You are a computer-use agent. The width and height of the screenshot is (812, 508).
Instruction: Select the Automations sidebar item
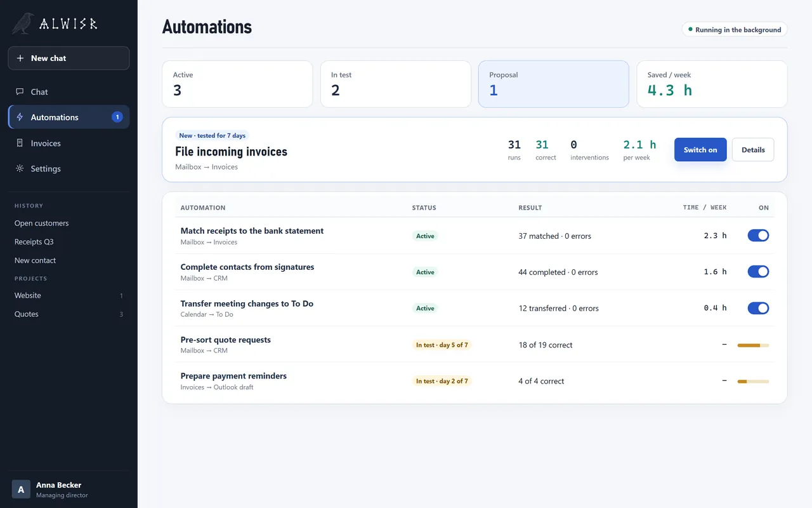(69, 117)
